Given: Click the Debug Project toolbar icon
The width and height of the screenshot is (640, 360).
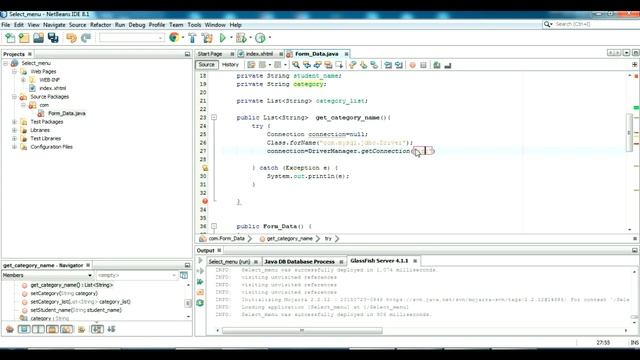Looking at the screenshot, I should tap(241, 38).
